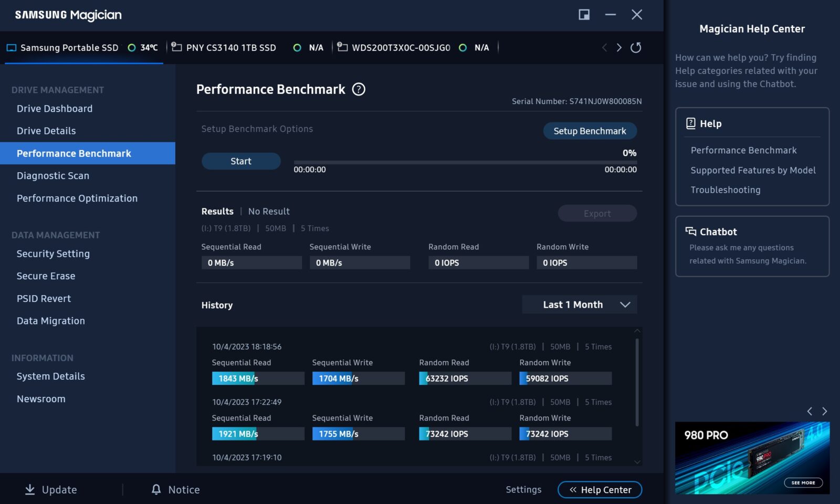840x504 pixels.
Task: Open the 980 PRO See More banner
Action: point(803,482)
